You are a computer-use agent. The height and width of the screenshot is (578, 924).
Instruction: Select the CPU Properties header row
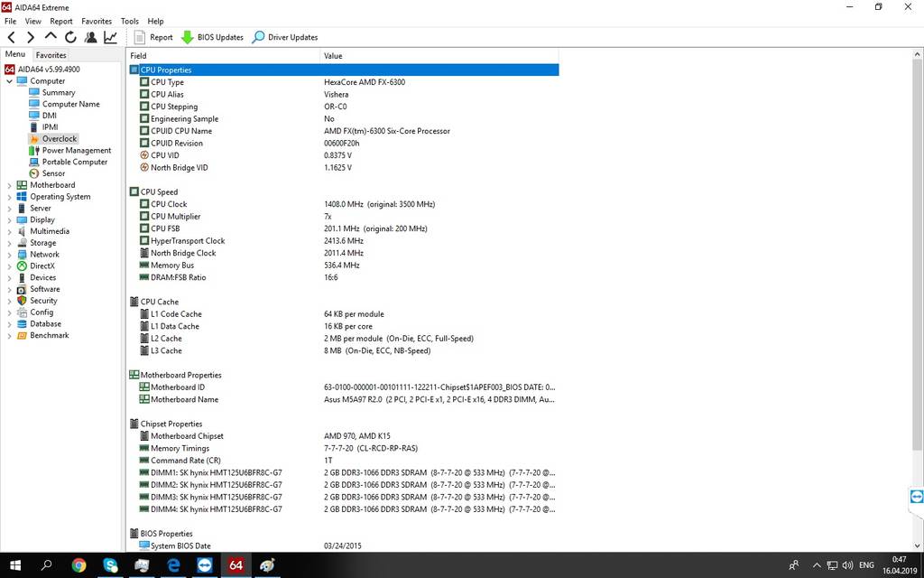point(344,70)
